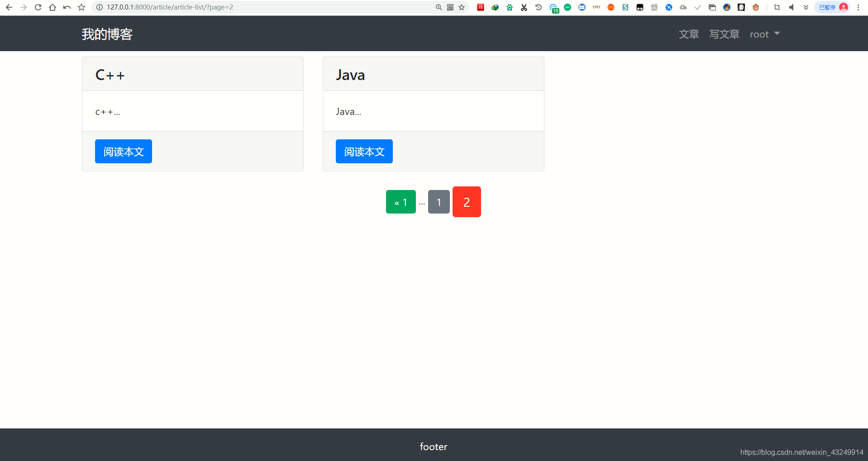Open the scissors clipping extension
This screenshot has width=868, height=461.
(524, 7)
